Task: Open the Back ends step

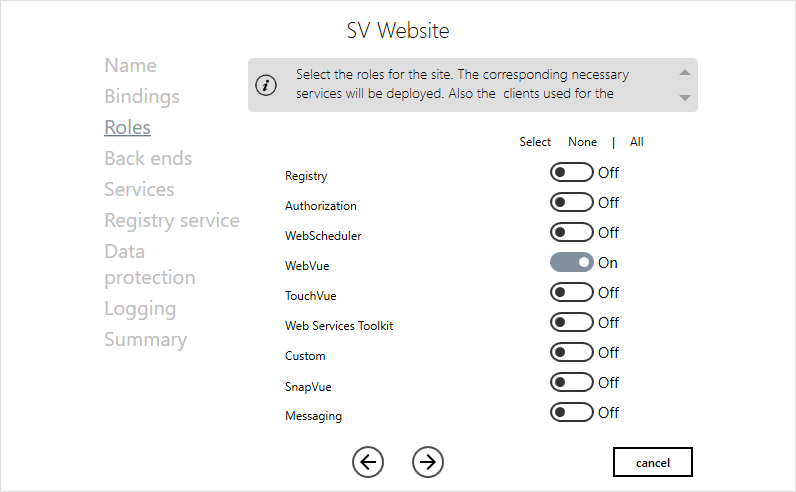Action: (x=148, y=159)
